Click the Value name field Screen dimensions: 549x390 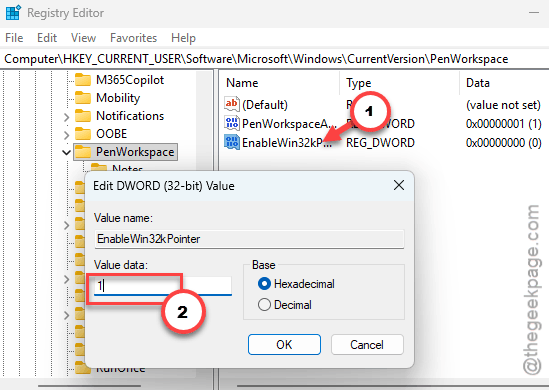pos(249,239)
